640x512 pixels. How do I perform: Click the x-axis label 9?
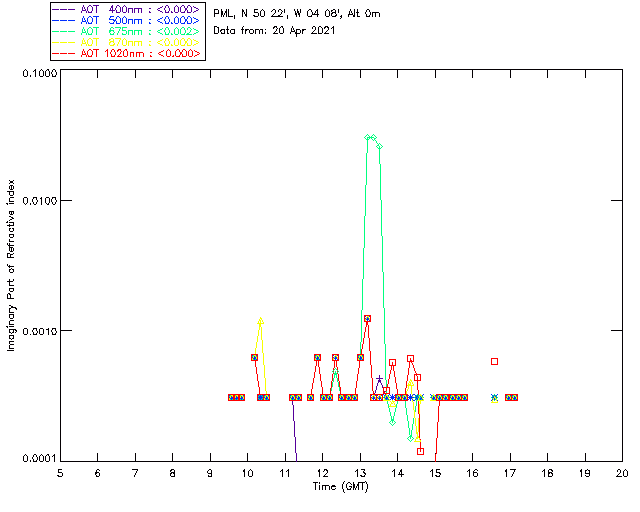210,473
